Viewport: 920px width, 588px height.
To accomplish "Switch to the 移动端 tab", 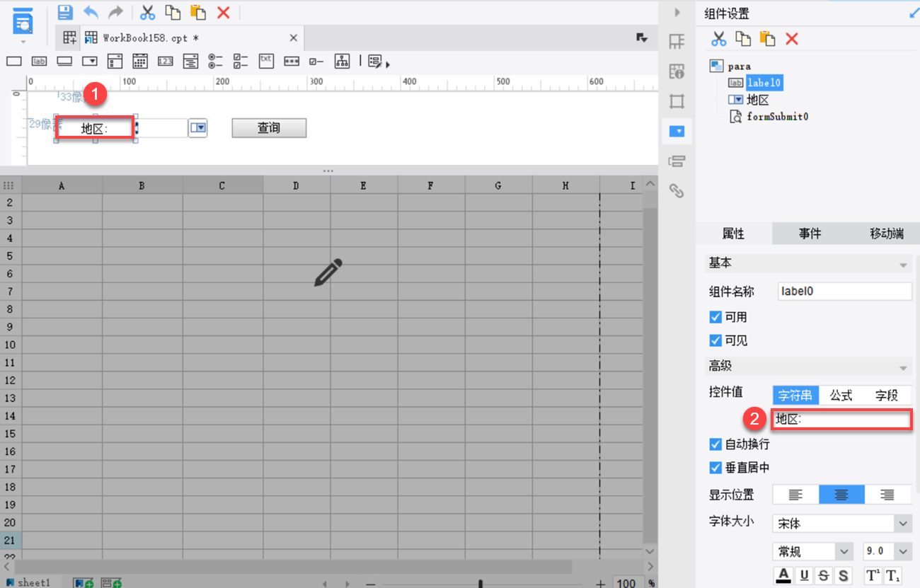I will click(886, 234).
